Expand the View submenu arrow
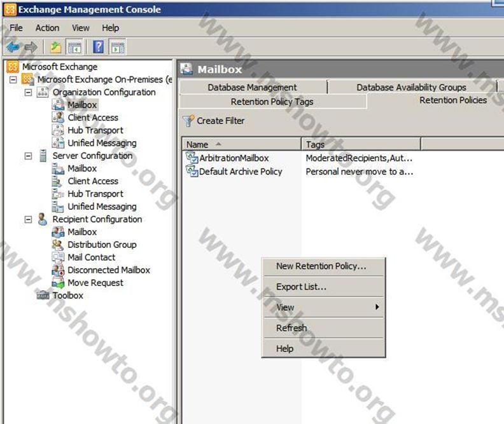 [x=377, y=307]
